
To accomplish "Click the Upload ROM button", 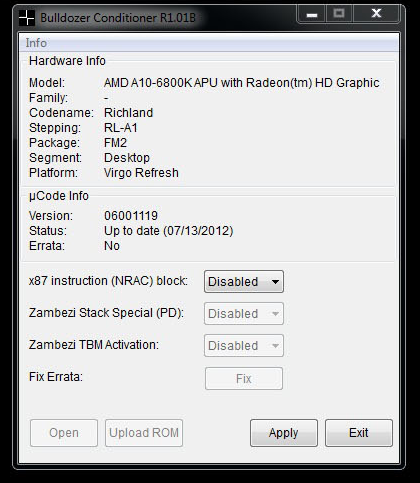I will point(144,433).
